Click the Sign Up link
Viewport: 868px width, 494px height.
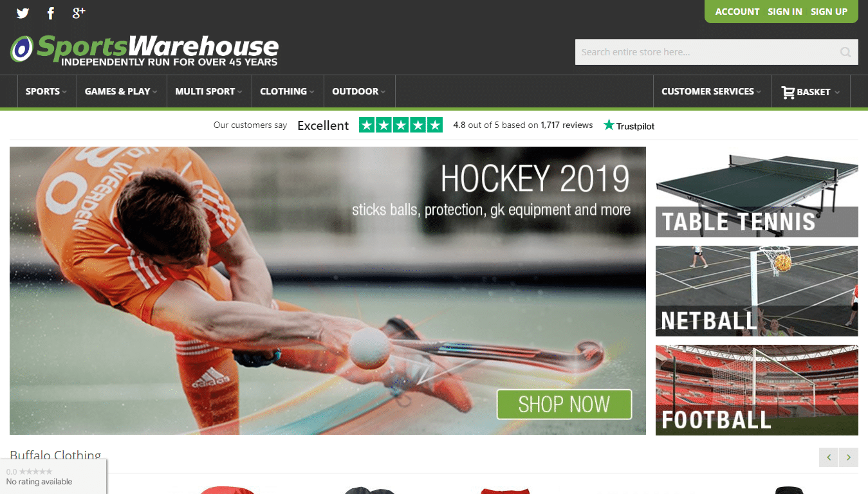tap(829, 12)
